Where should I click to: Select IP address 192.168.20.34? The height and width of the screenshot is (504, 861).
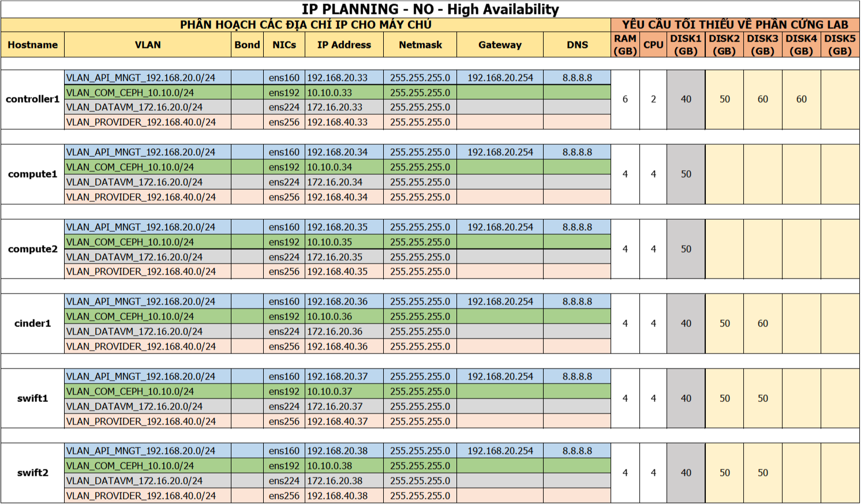(345, 152)
